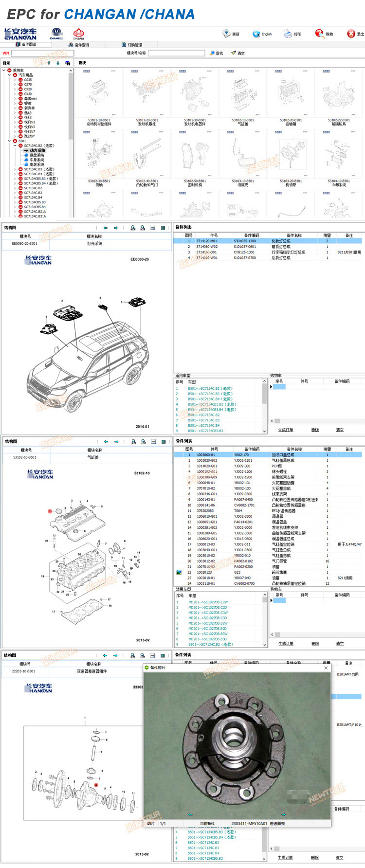This screenshot has width=365, height=868.
Task: Open the 备件图谱 tab
Action: click(x=26, y=44)
